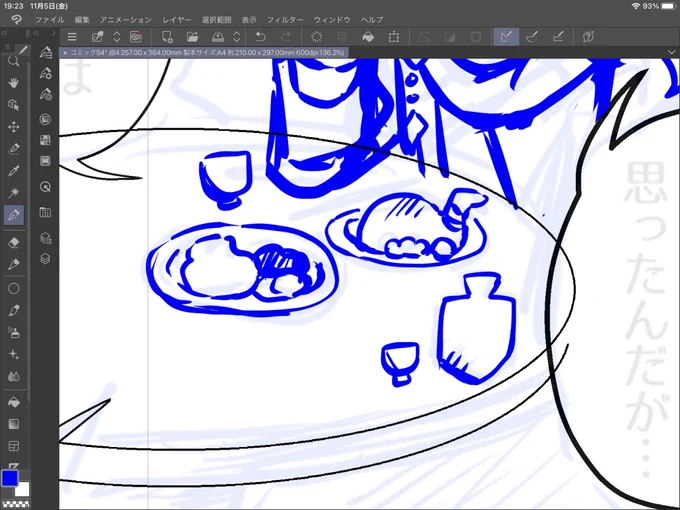680x510 pixels.
Task: Open the レイヤー menu
Action: coord(177,20)
